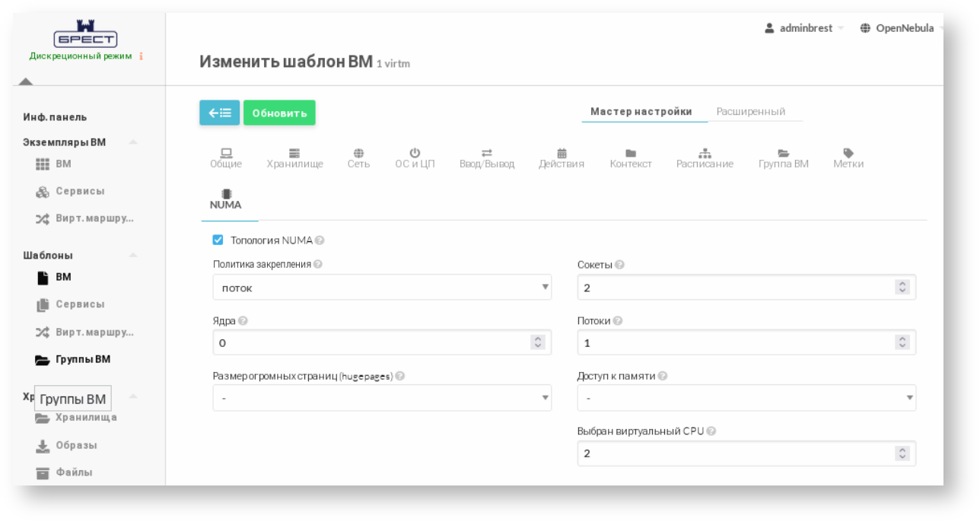The image size is (980, 522).
Task: Toggle the Топология NUMA checkbox
Action: tap(218, 240)
